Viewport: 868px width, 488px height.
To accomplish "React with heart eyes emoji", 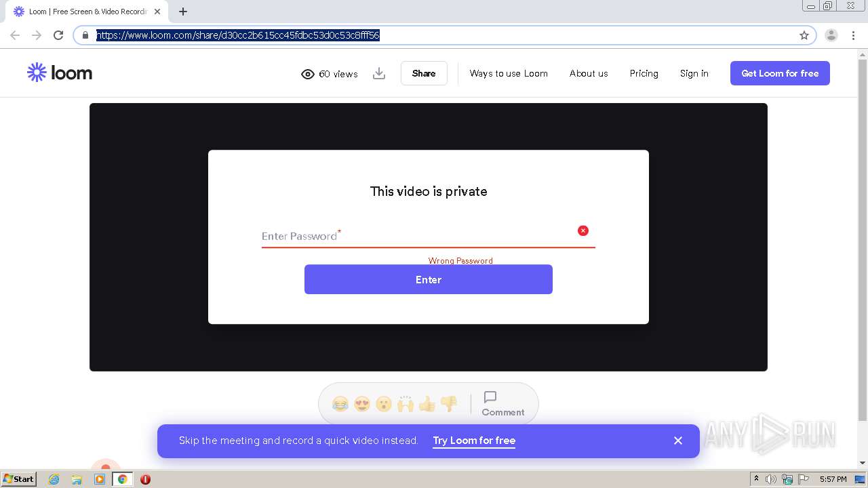I will pos(362,405).
